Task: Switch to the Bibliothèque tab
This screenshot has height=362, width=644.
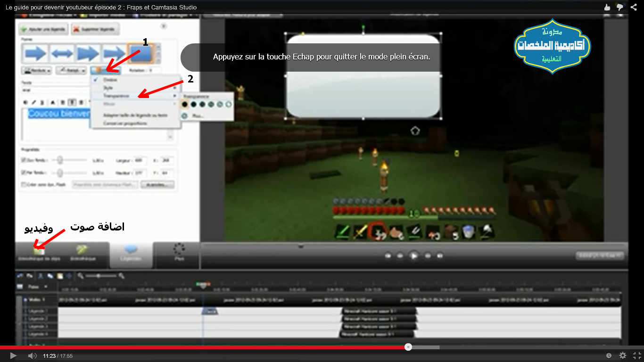Action: click(83, 254)
